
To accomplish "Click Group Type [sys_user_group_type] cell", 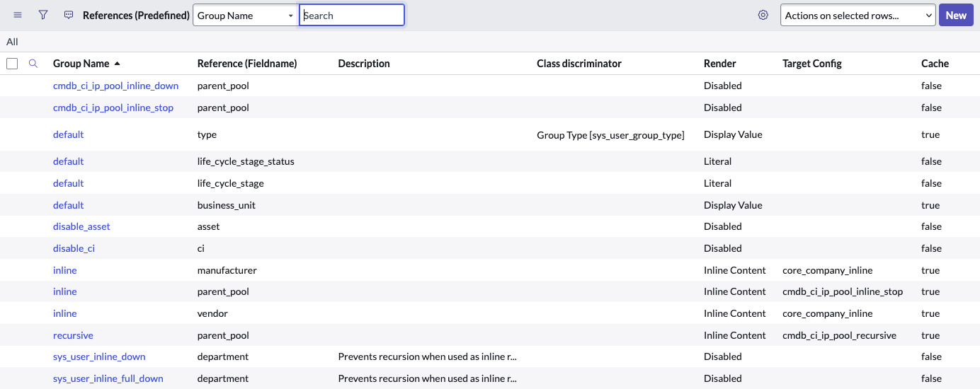I will coord(610,134).
